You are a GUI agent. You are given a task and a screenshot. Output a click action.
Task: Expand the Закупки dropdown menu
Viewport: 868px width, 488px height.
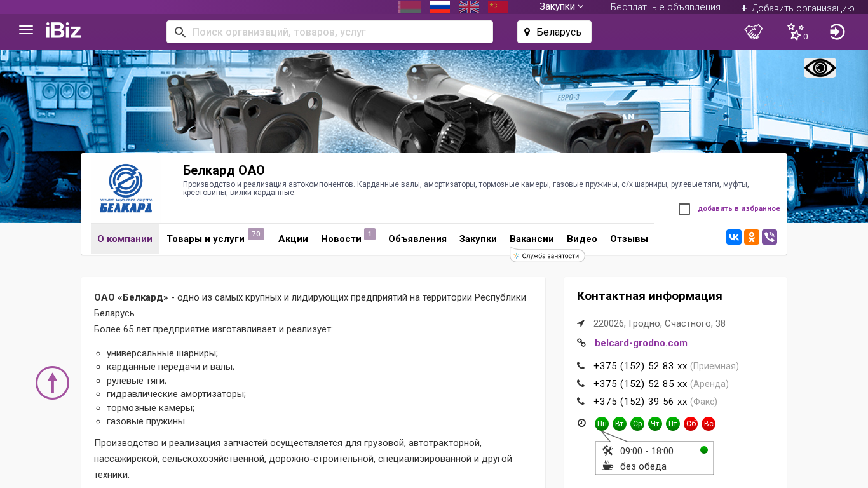(562, 6)
